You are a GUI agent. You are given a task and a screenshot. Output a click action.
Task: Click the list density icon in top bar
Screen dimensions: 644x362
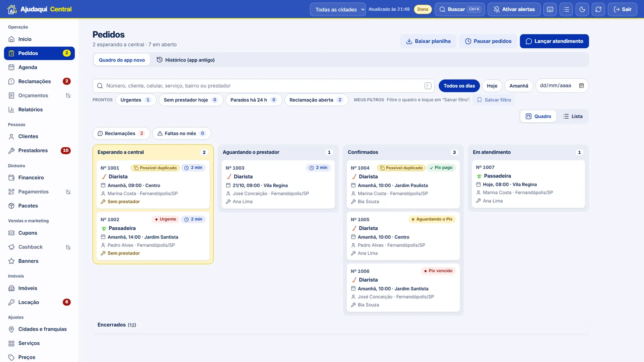(566, 9)
